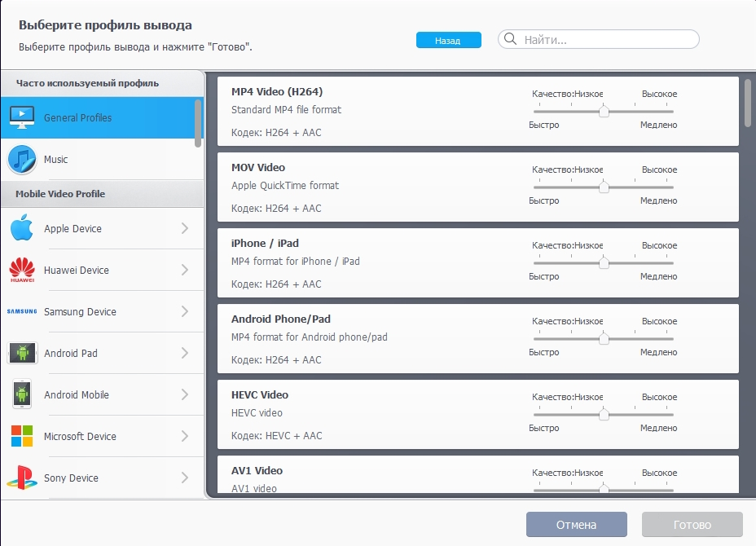Open the Android Mobile category label
Viewport: 756px width, 546px height.
tap(77, 394)
